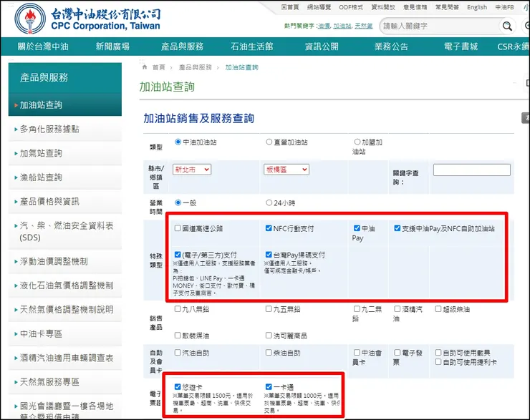
Task: Check the 九五無鉛 checkbox
Action: (269, 308)
